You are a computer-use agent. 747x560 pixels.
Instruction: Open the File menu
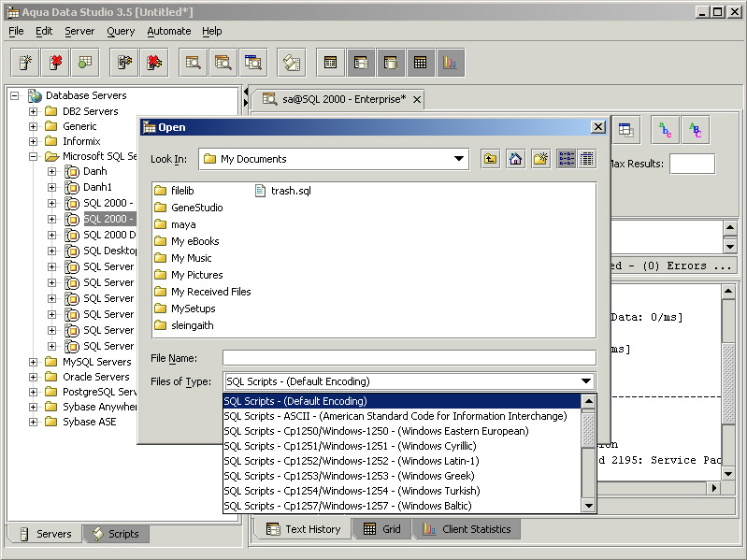16,31
